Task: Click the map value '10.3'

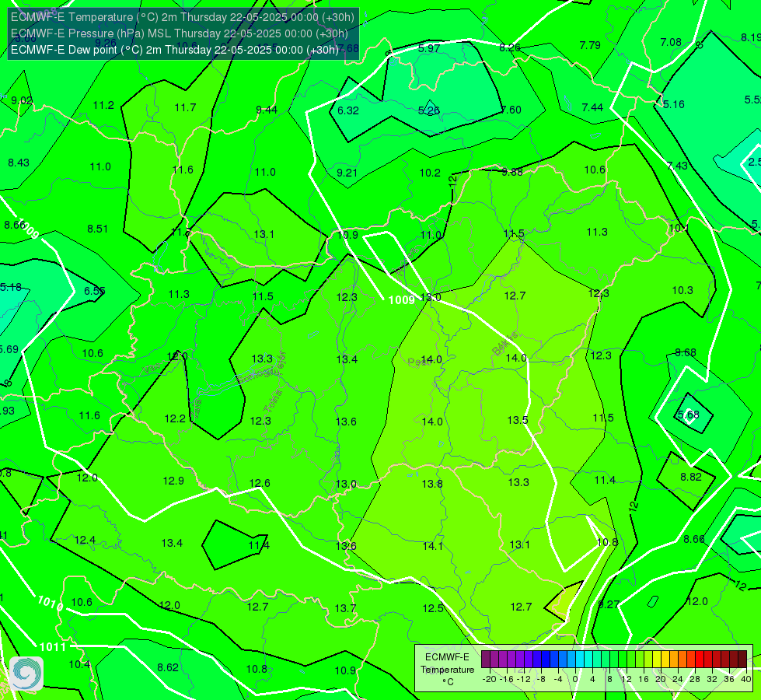Action: (682, 290)
